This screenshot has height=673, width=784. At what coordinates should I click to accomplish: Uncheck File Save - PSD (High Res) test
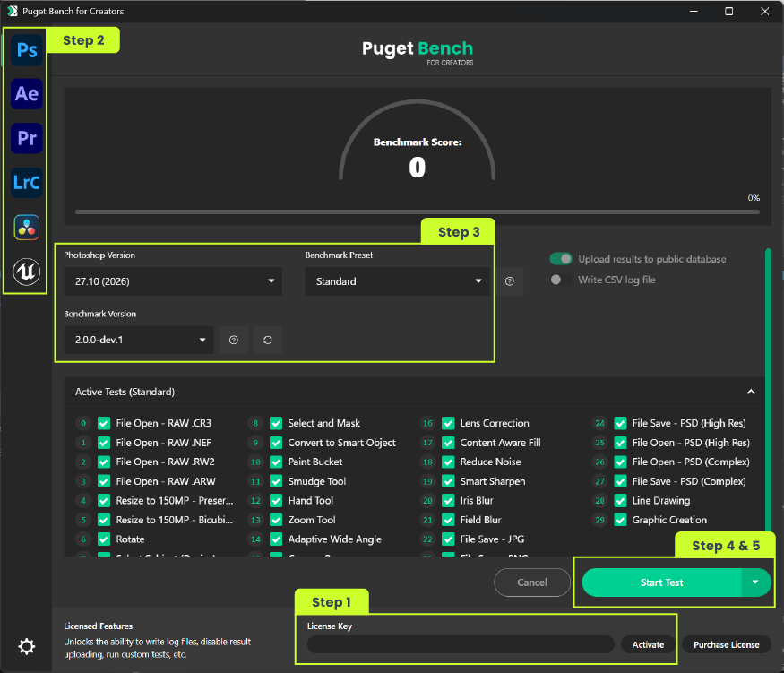click(x=621, y=424)
